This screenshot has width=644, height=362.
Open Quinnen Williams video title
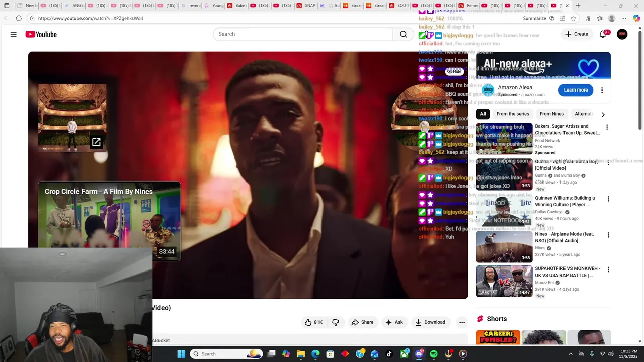pos(565,201)
